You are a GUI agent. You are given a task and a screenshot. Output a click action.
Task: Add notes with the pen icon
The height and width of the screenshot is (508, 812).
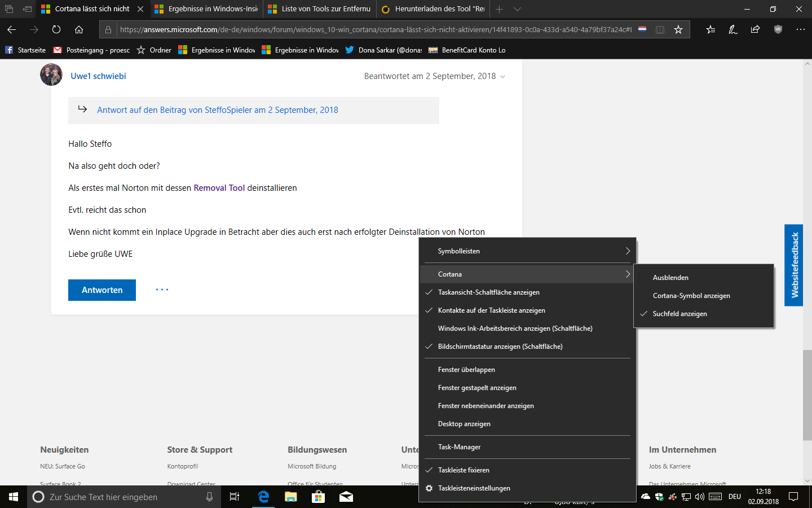coord(733,29)
